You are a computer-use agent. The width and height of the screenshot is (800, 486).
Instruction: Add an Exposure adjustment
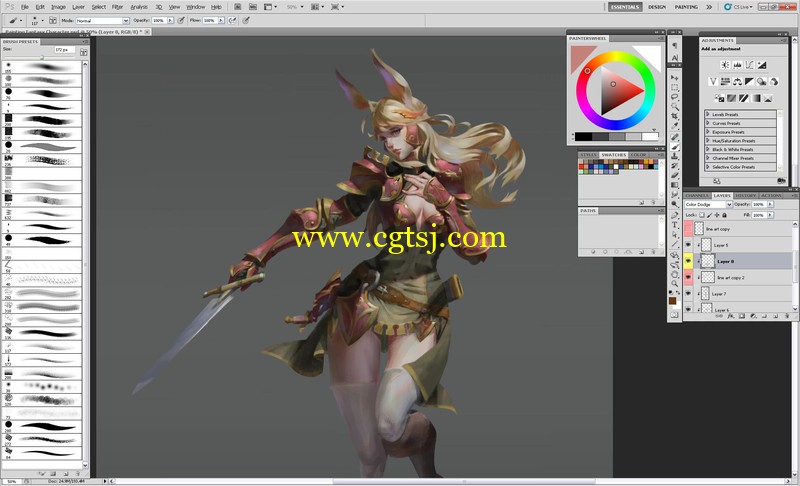tap(762, 65)
